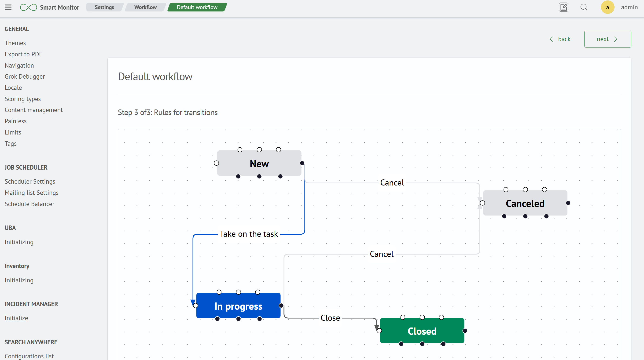Open Mailing list Settings
This screenshot has width=644, height=360.
tap(32, 193)
